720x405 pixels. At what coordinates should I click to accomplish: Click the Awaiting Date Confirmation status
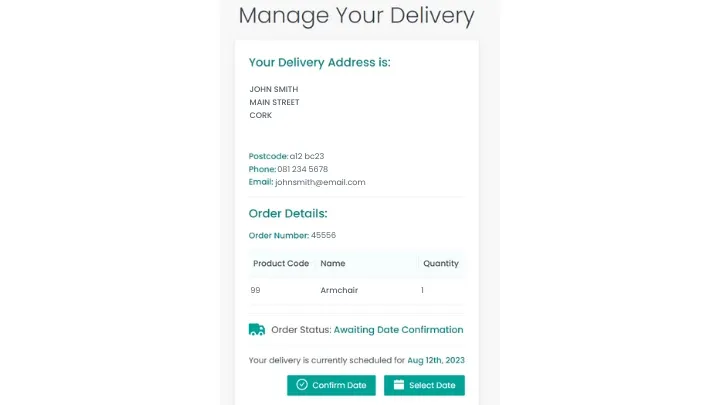click(x=398, y=330)
